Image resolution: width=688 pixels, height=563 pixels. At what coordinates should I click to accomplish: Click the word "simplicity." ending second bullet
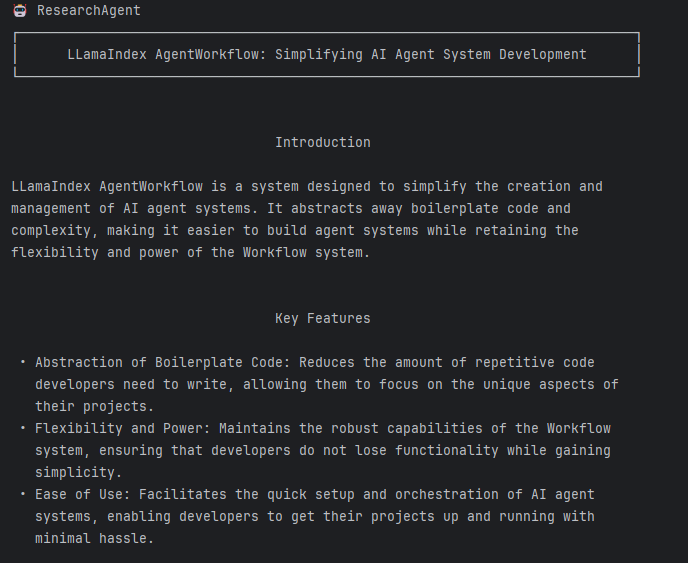tap(79, 472)
